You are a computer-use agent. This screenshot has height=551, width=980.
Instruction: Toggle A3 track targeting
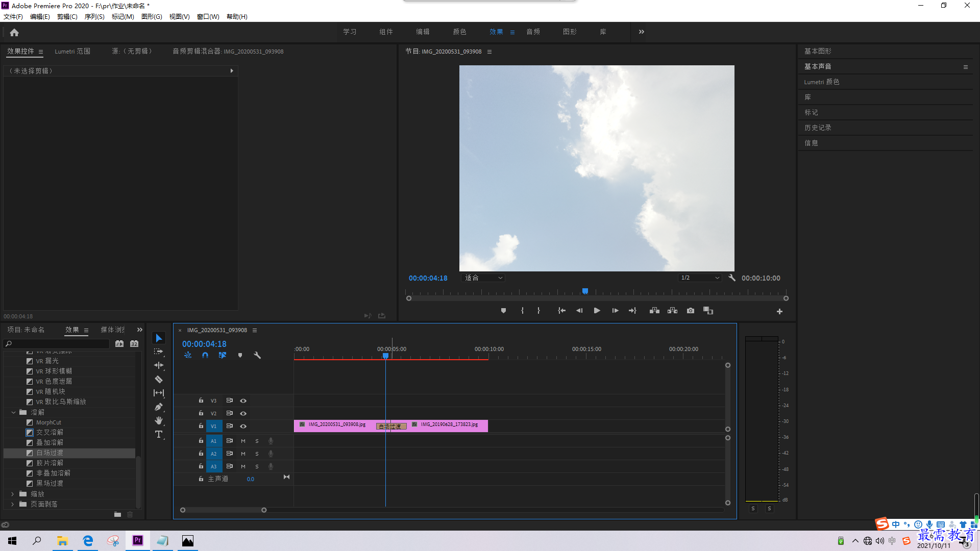tap(214, 466)
